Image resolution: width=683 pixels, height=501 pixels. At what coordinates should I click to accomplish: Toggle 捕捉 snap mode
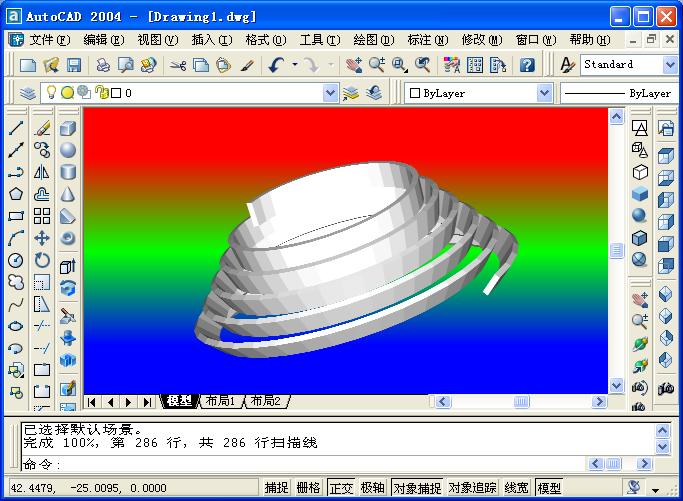[x=277, y=487]
